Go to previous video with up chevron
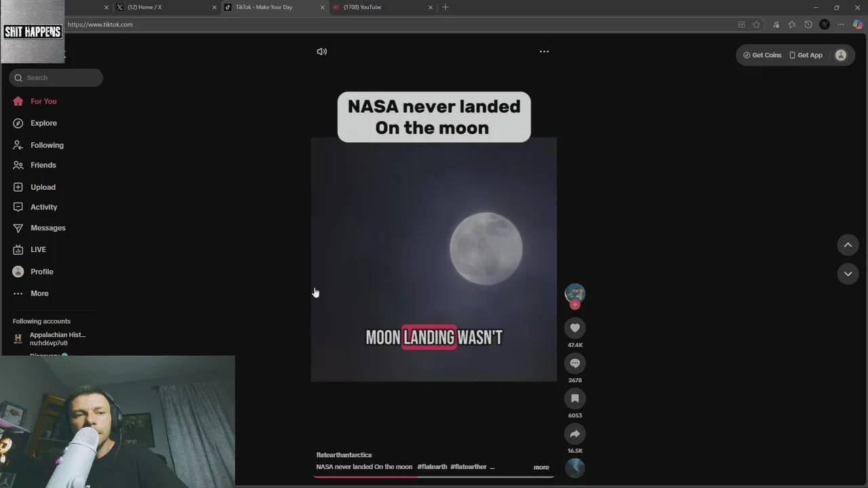Image resolution: width=868 pixels, height=488 pixels. [x=848, y=245]
